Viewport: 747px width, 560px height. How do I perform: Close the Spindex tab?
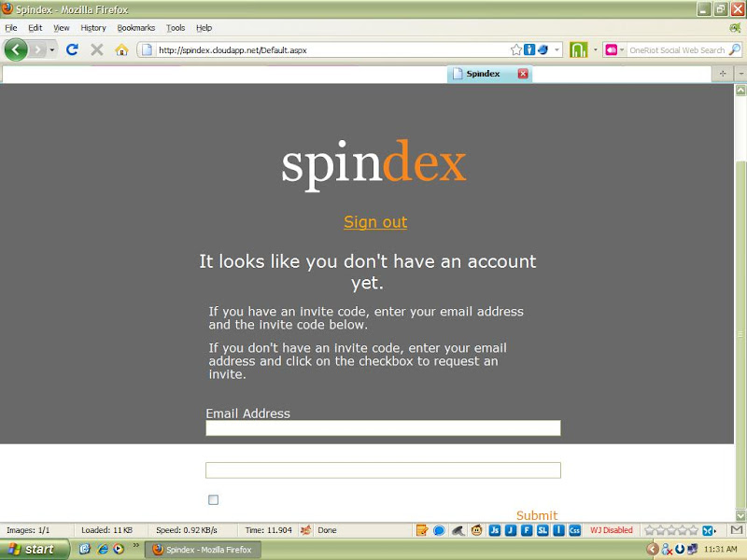523,74
